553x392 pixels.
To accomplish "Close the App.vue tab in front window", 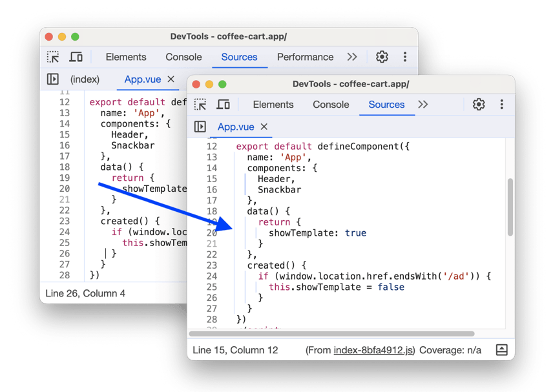I will 264,127.
